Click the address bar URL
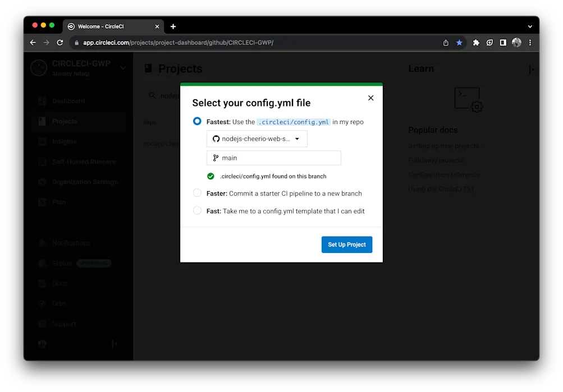Image resolution: width=563 pixels, height=392 pixels. point(178,43)
